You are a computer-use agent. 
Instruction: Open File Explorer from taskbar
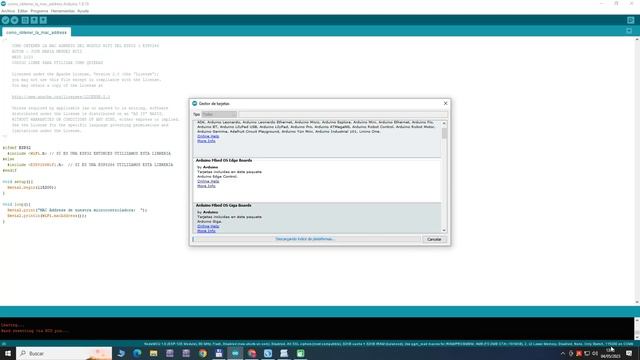tap(153, 353)
